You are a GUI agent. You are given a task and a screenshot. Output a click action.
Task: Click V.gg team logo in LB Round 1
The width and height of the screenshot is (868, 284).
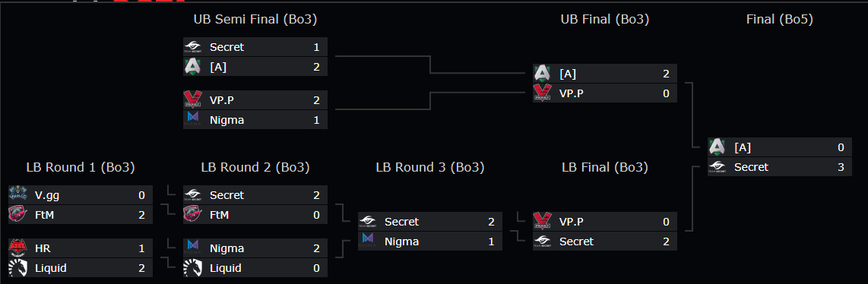[17, 195]
